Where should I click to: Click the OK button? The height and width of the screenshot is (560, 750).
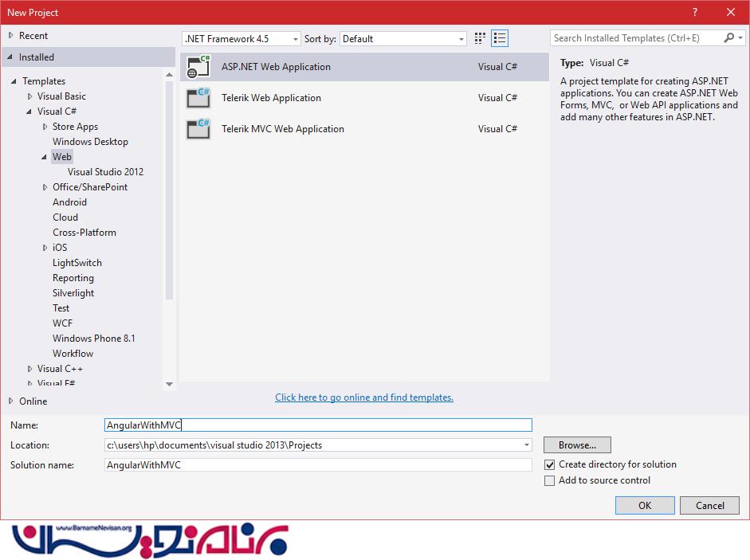pyautogui.click(x=645, y=505)
